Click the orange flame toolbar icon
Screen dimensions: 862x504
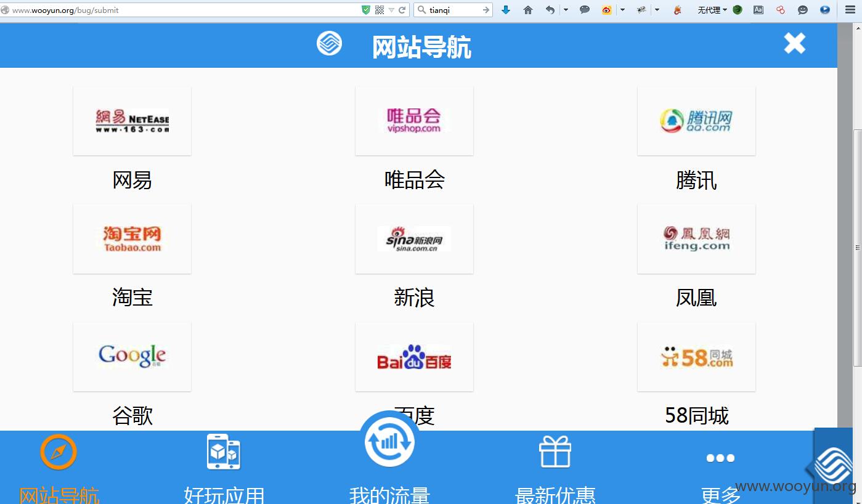click(x=678, y=10)
